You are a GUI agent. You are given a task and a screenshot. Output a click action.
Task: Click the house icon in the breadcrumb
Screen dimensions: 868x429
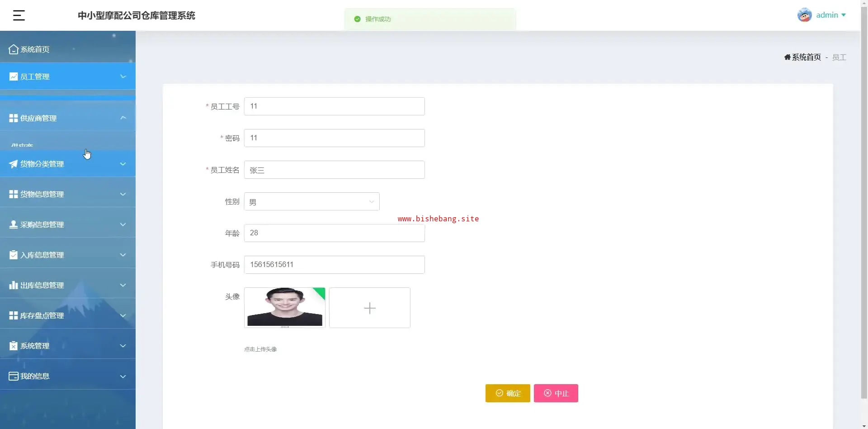788,57
